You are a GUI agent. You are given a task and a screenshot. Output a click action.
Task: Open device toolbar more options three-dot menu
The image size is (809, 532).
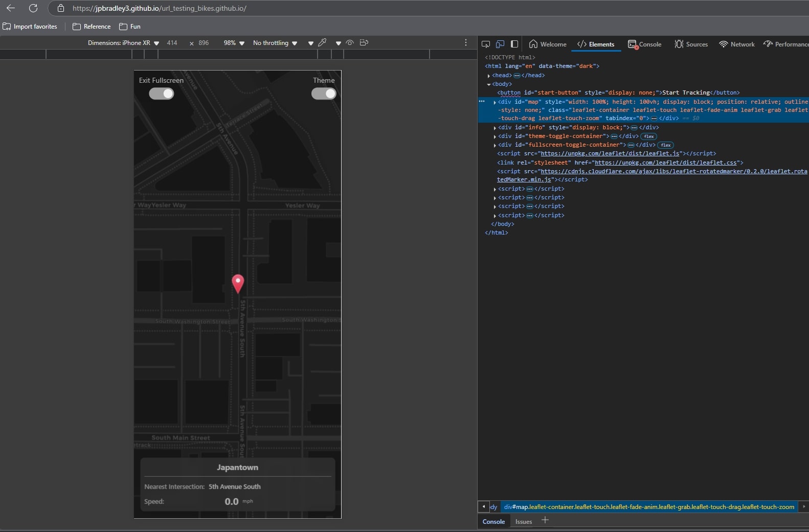coord(465,43)
